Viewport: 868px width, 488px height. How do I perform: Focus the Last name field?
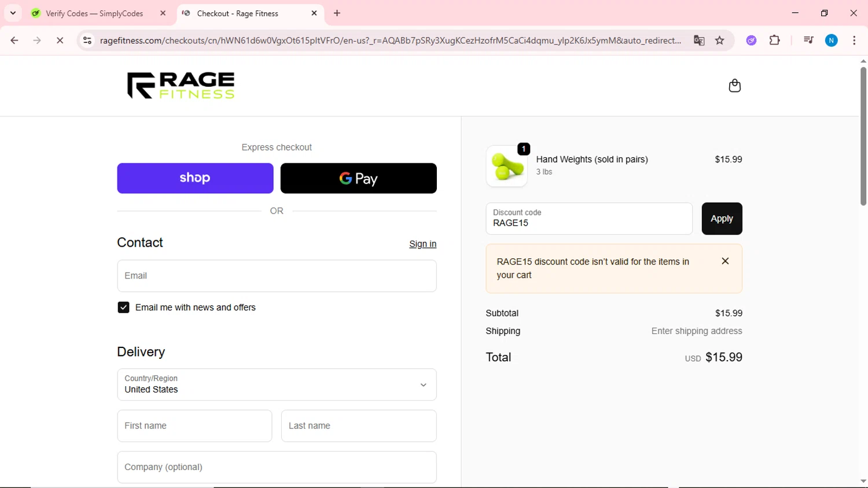[x=359, y=426]
